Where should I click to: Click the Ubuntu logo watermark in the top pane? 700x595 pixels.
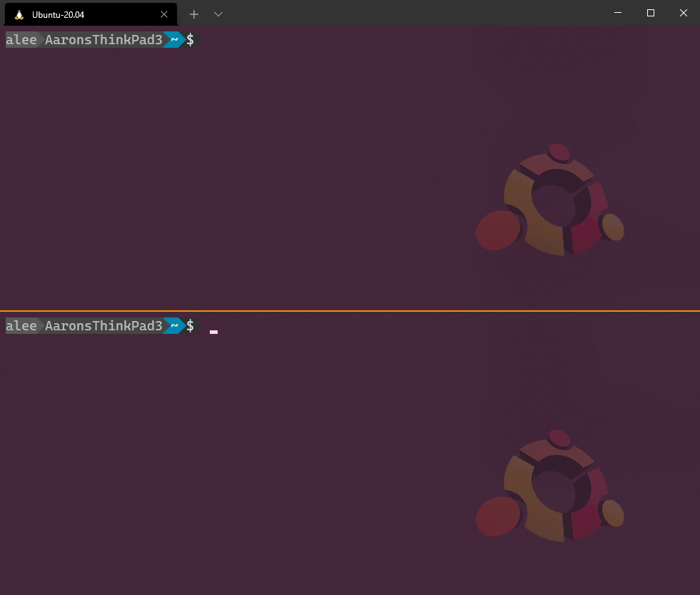click(549, 200)
